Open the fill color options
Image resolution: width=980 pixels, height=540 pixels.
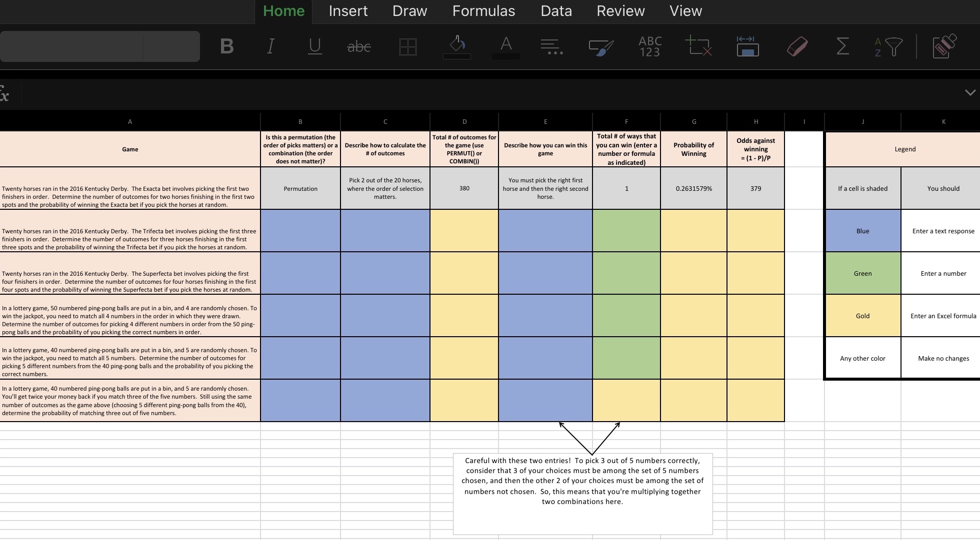pyautogui.click(x=456, y=46)
